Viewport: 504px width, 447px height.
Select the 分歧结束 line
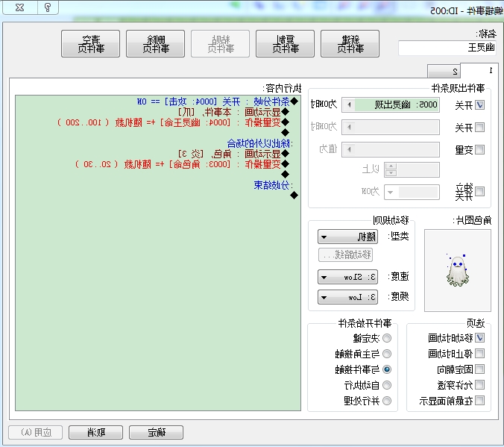click(x=273, y=185)
